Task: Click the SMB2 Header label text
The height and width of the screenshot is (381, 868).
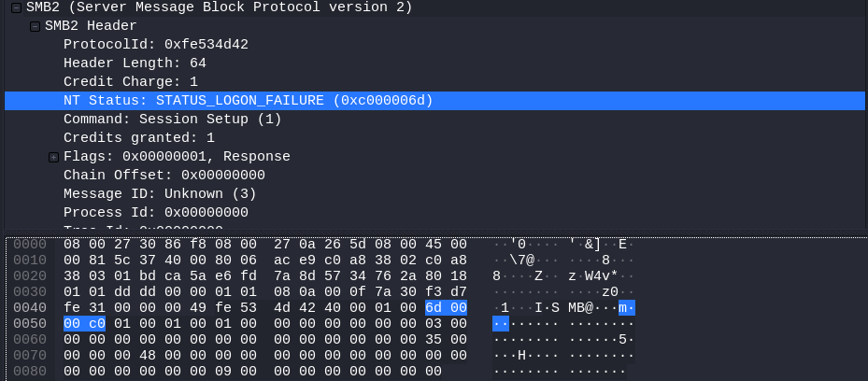Action: [x=91, y=26]
